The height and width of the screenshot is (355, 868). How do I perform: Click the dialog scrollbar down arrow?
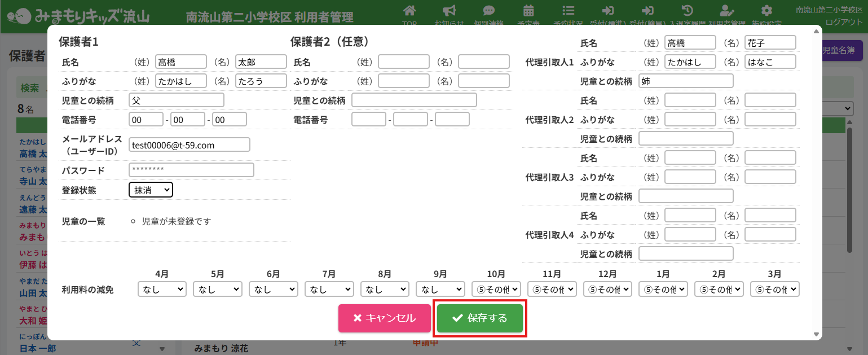(816, 335)
